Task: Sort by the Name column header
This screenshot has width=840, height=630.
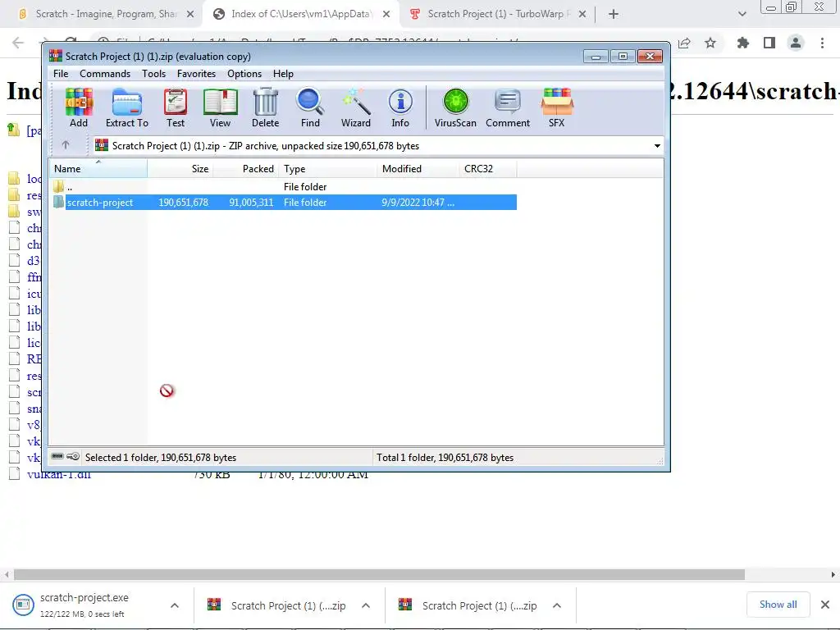Action: point(98,169)
